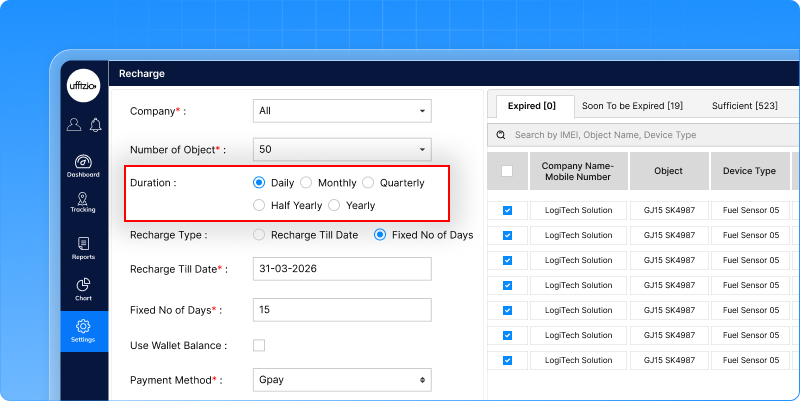This screenshot has height=401, width=800.
Task: Open the user profile icon
Action: [x=74, y=125]
